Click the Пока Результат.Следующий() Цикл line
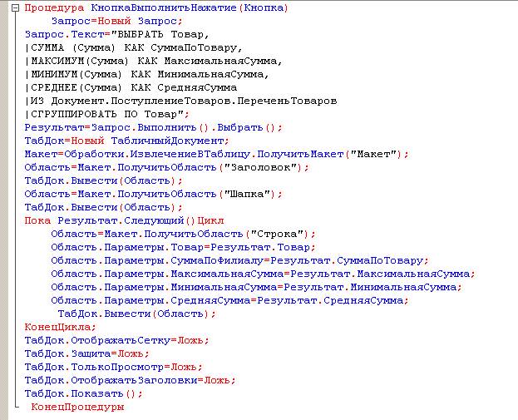The image size is (518, 420). click(x=125, y=220)
